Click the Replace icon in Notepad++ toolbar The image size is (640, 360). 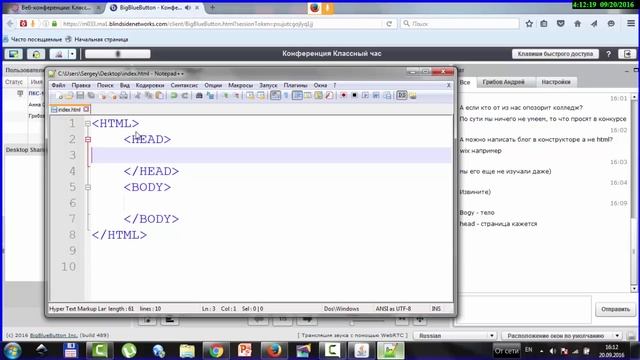210,96
